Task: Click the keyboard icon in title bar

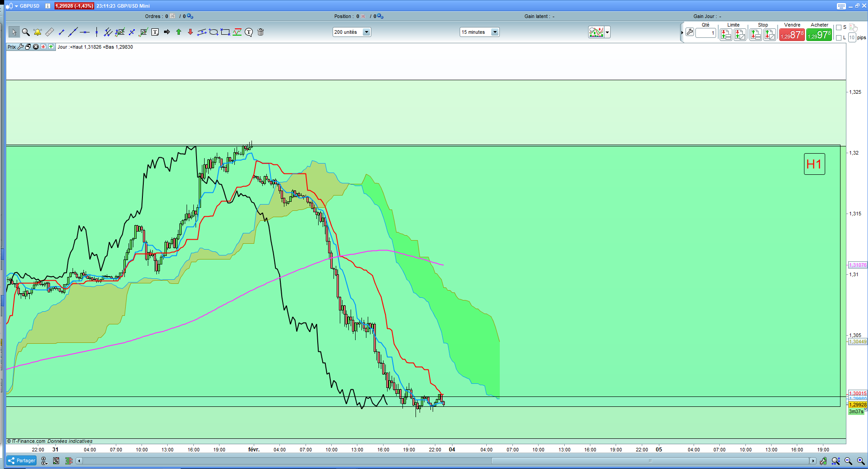Action: [x=841, y=6]
